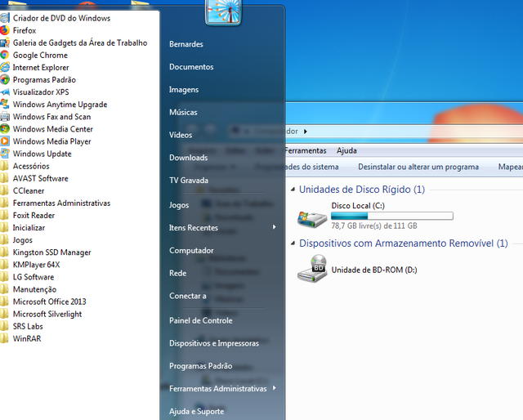The image size is (523, 420).
Task: Open Computador from Start menu
Action: click(x=191, y=250)
